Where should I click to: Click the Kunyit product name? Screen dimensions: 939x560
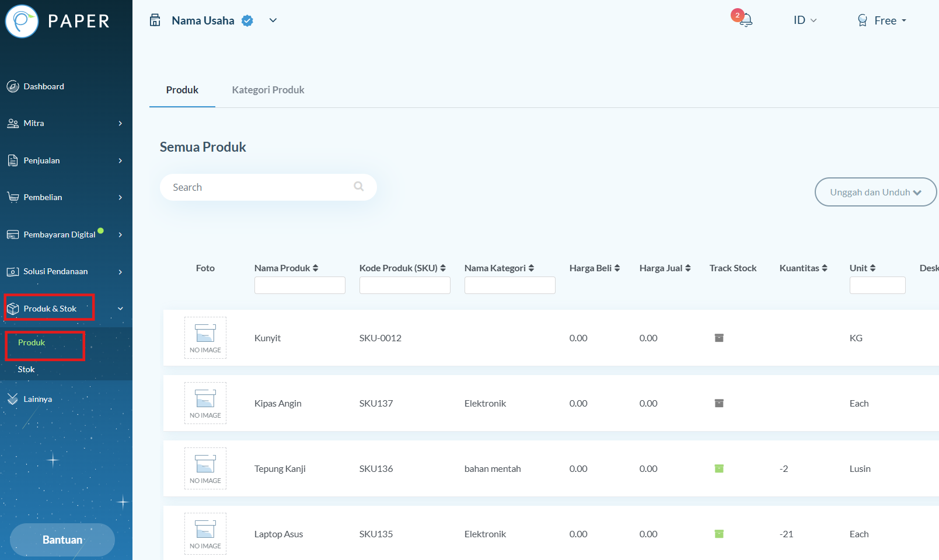[x=267, y=338]
